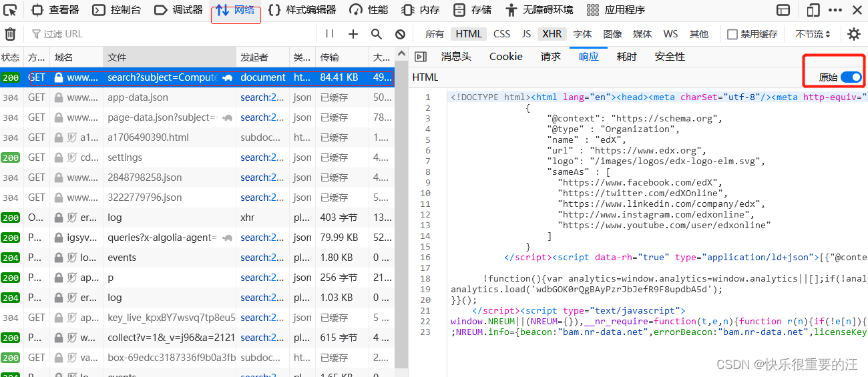Sort by the 文件 column header
This screenshot has height=377, width=868.
point(169,57)
